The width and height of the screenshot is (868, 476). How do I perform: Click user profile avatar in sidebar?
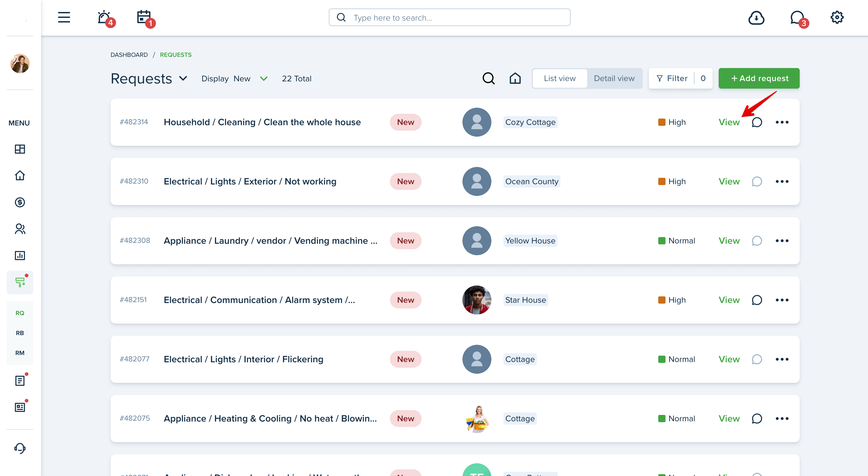20,64
